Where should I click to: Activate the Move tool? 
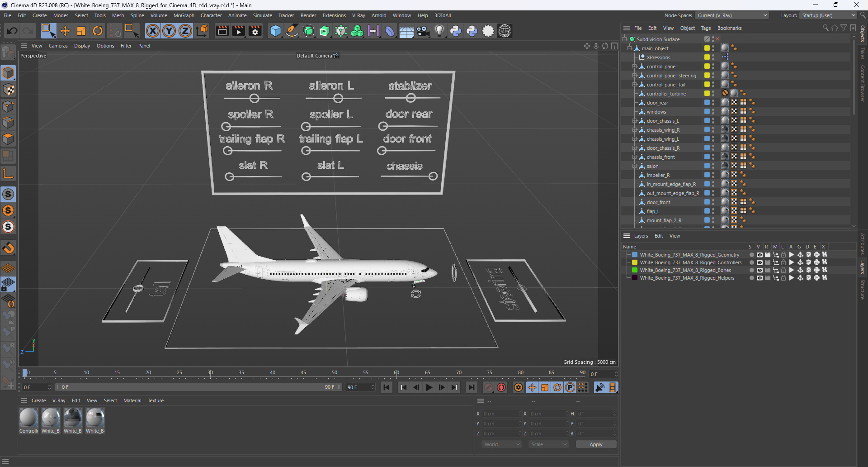tap(65, 31)
